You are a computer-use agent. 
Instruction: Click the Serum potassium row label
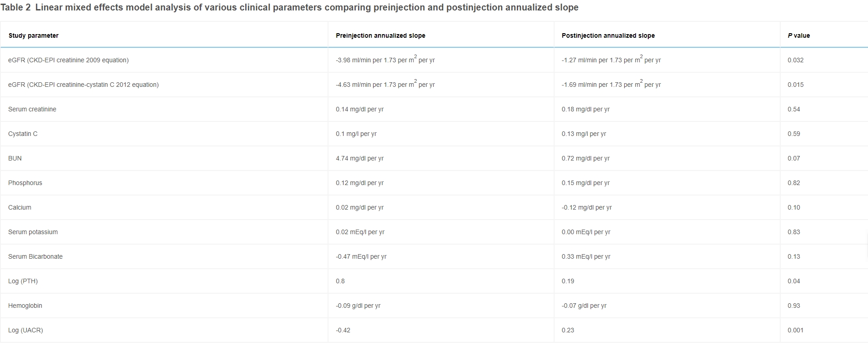tap(33, 232)
